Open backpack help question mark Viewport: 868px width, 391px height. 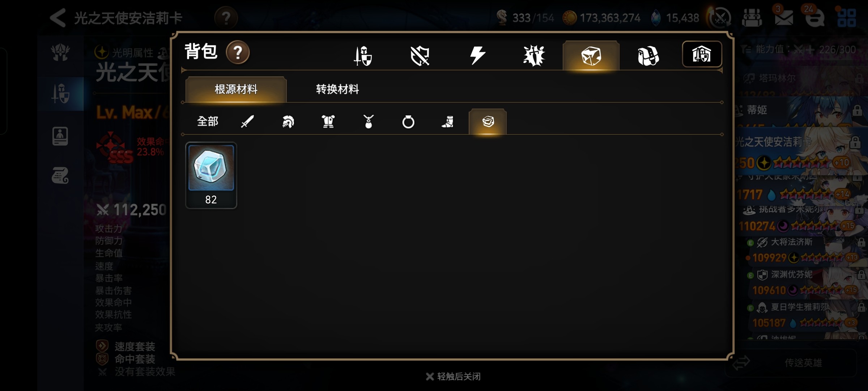238,52
